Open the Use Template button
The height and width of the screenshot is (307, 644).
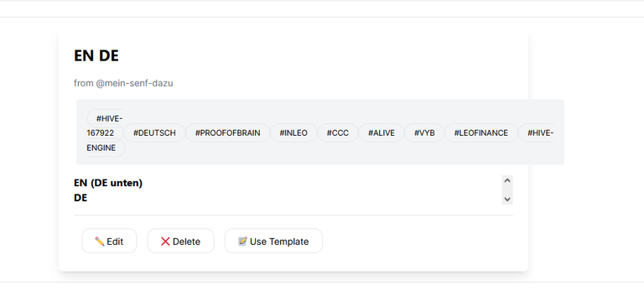coord(273,241)
